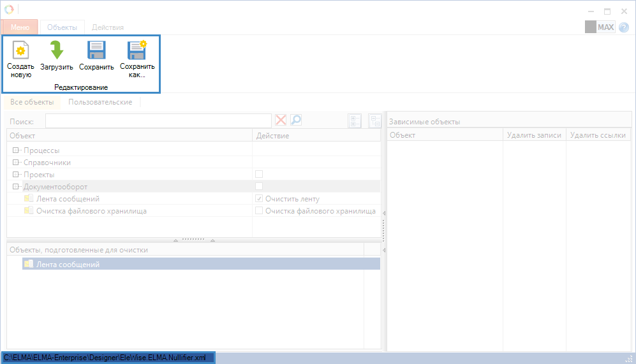
Task: Enable the Очистка файлового хранилища checkbox
Action: (x=259, y=211)
